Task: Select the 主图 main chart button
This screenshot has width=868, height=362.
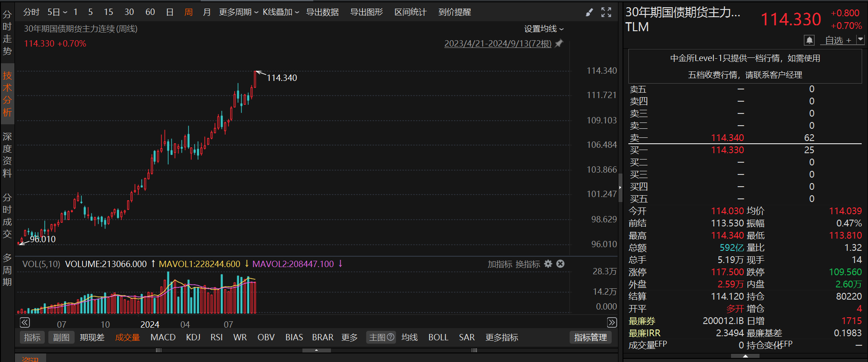Action: click(381, 338)
